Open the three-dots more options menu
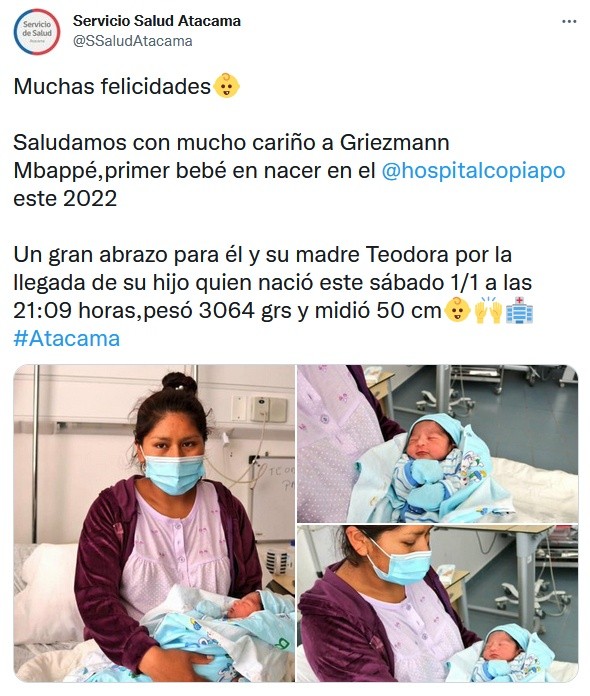Image resolution: width=590 pixels, height=696 pixels. pyautogui.click(x=569, y=21)
